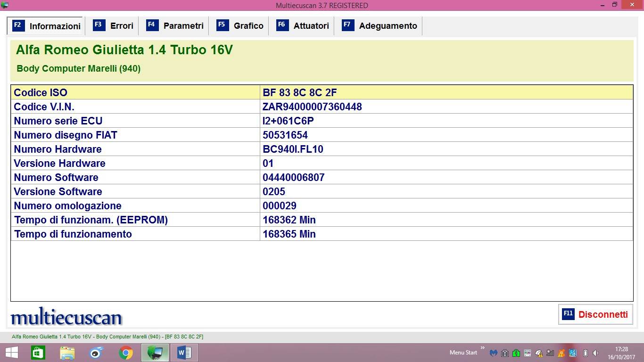This screenshot has width=644, height=362.
Task: Click the EEPROM time value 168362 Min
Action: [289, 220]
